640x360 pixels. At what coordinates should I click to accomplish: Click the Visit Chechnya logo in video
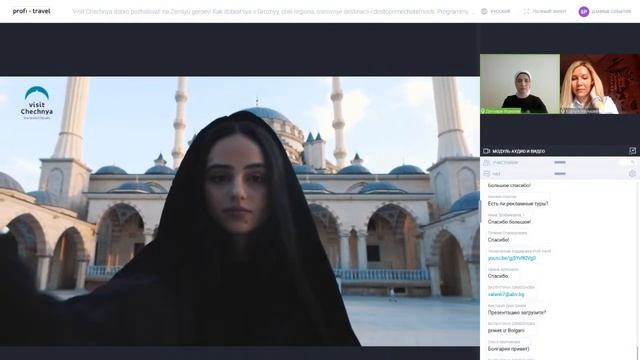(37, 103)
